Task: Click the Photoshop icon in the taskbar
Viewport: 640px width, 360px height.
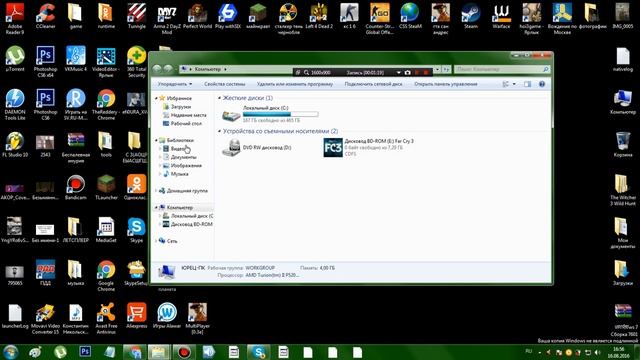Action: coord(85,352)
